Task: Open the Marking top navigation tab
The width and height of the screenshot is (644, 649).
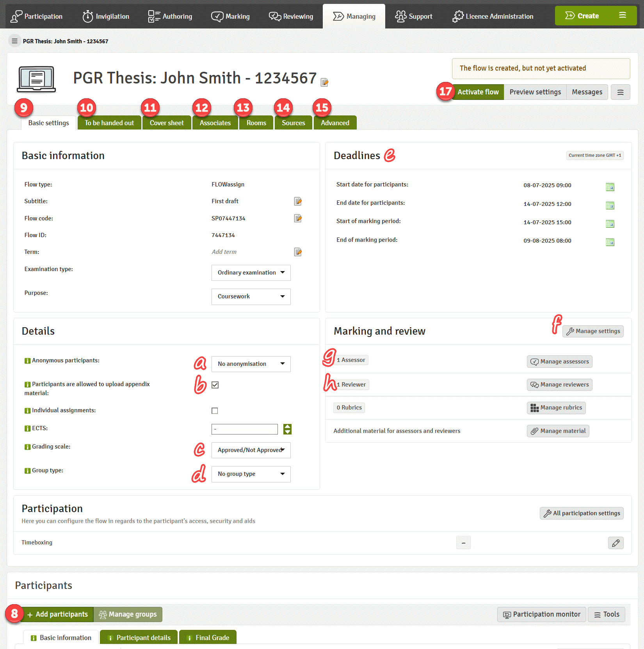Action: point(231,16)
